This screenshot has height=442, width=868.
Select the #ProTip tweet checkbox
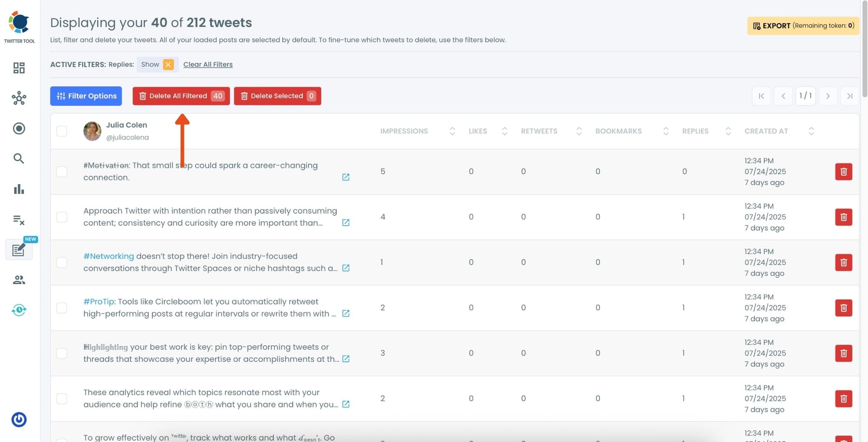[x=62, y=308]
